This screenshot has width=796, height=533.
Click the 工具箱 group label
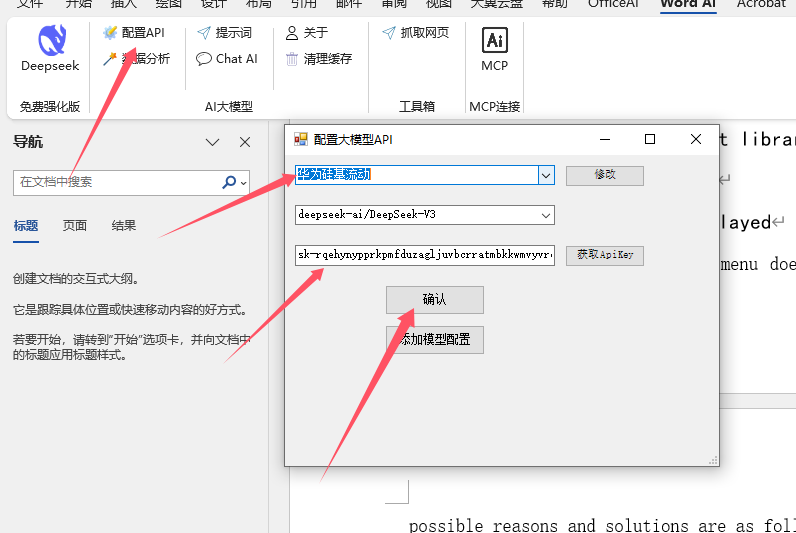coord(417,107)
